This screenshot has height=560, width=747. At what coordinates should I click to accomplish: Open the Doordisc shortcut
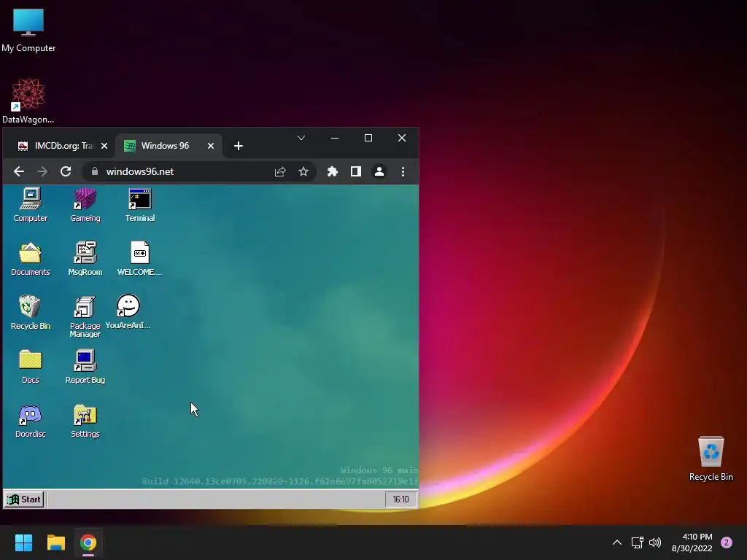point(31,421)
